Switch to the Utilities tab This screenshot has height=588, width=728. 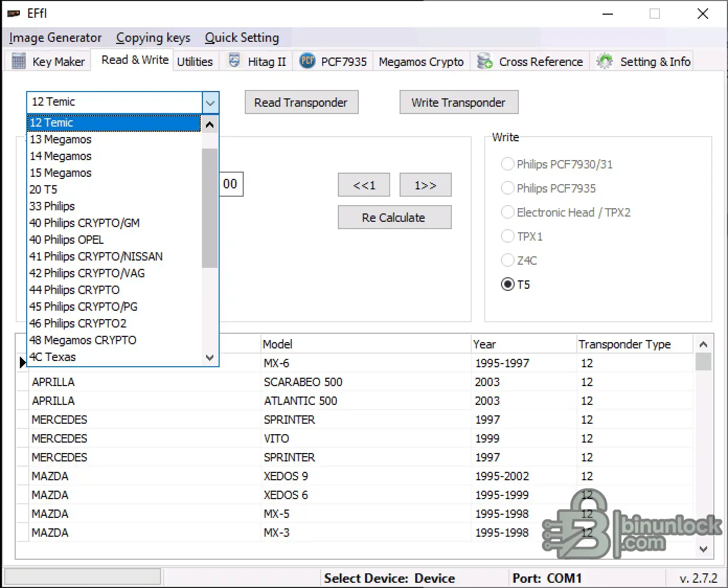[195, 61]
